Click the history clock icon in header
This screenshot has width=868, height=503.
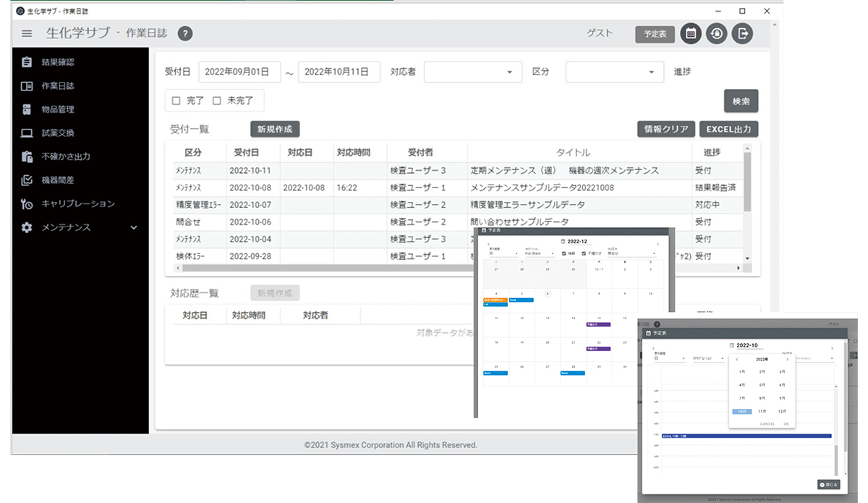[x=716, y=33]
